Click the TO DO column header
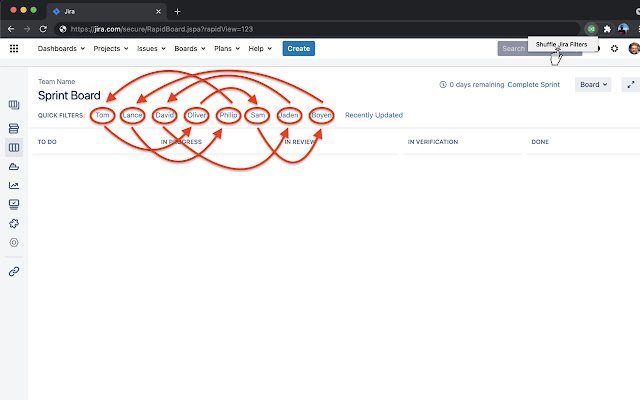Screen dimensions: 640x400 (x=47, y=142)
